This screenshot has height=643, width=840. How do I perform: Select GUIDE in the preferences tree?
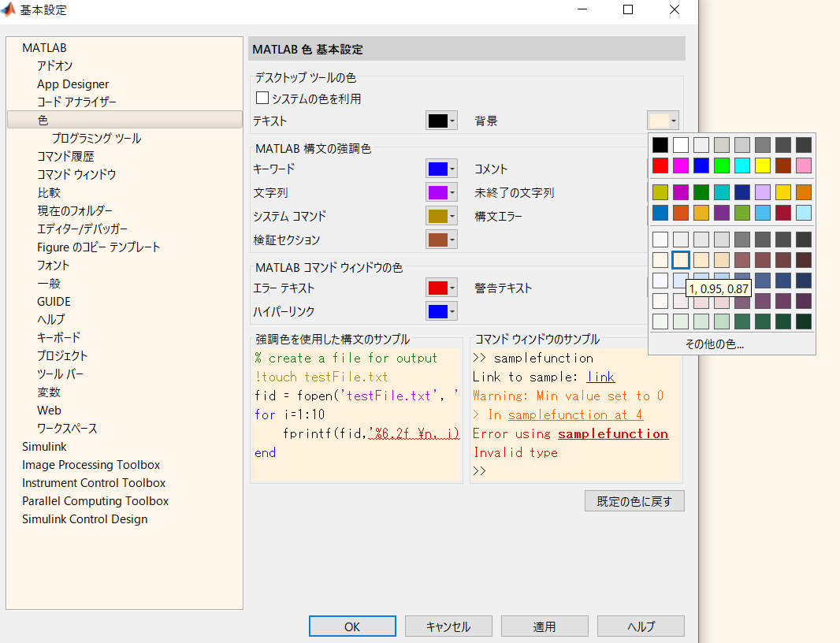pyautogui.click(x=54, y=302)
